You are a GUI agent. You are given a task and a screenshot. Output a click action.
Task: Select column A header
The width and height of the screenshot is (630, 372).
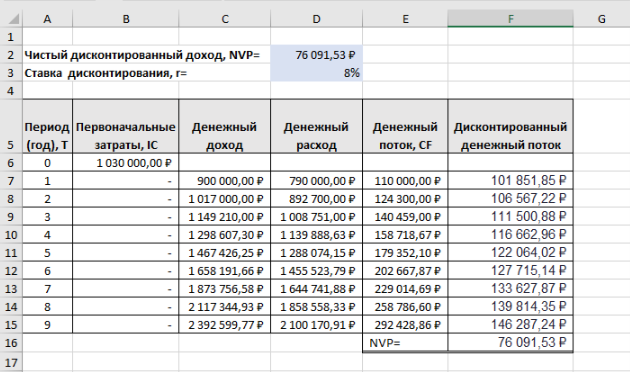tap(47, 19)
